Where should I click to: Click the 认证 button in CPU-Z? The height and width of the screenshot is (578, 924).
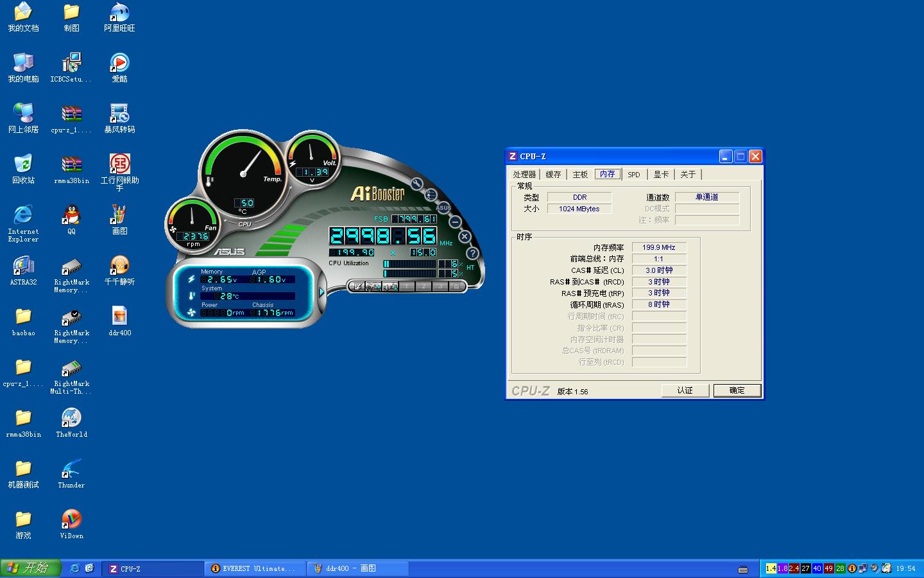coord(685,390)
